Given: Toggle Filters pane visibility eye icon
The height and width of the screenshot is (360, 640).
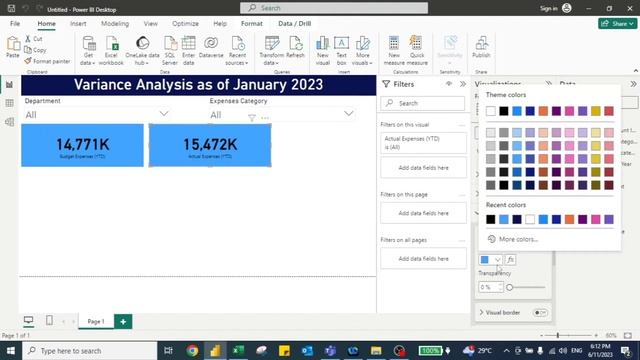Looking at the screenshot, I should tap(449, 84).
